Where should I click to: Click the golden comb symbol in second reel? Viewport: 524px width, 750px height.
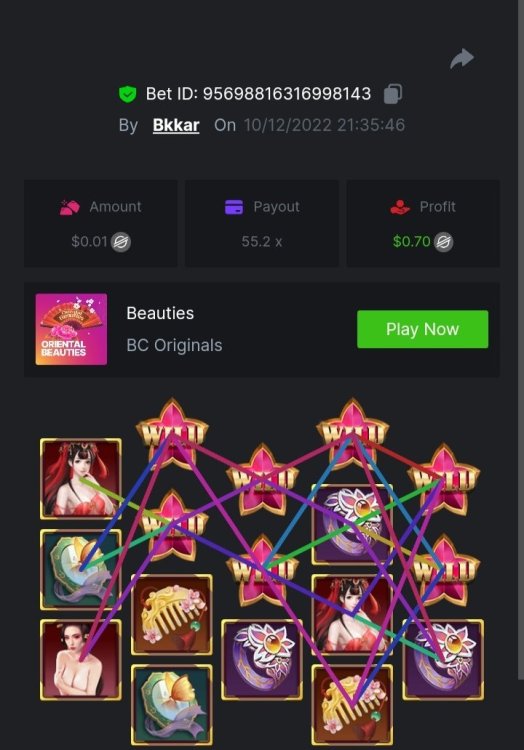tap(172, 614)
